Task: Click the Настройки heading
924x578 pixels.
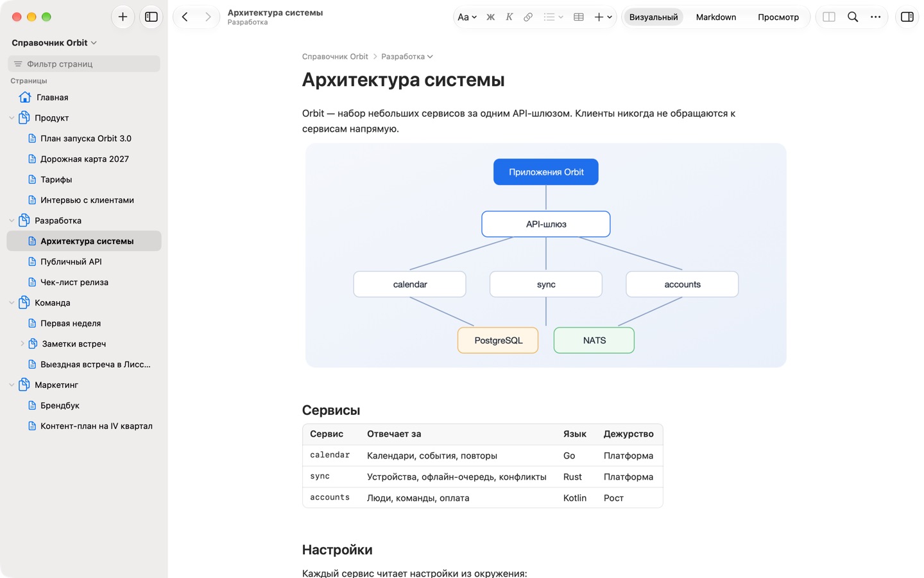Action: [338, 550]
